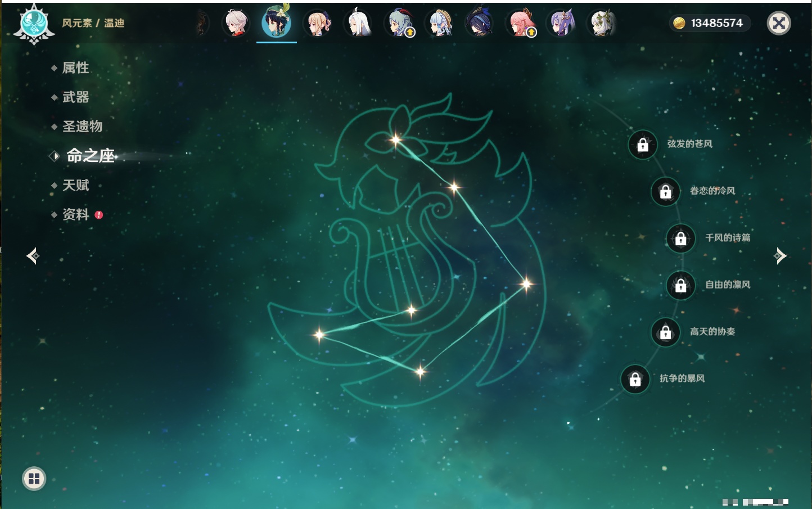Open locked constellation 自由的凛风
The height and width of the screenshot is (509, 812).
click(681, 285)
